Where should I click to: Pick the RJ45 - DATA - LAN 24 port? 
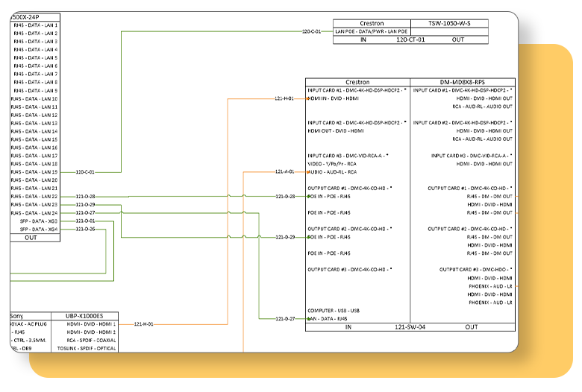tap(34, 213)
